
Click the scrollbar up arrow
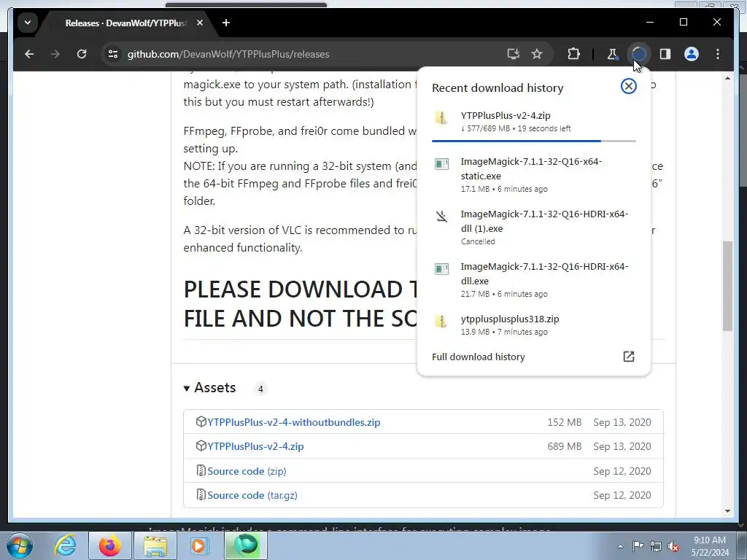727,78
